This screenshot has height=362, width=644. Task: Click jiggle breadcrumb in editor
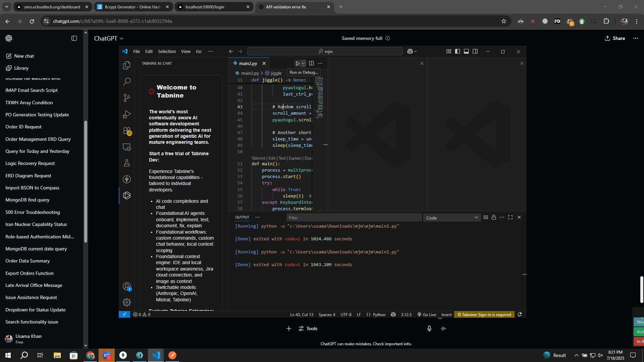pyautogui.click(x=273, y=73)
